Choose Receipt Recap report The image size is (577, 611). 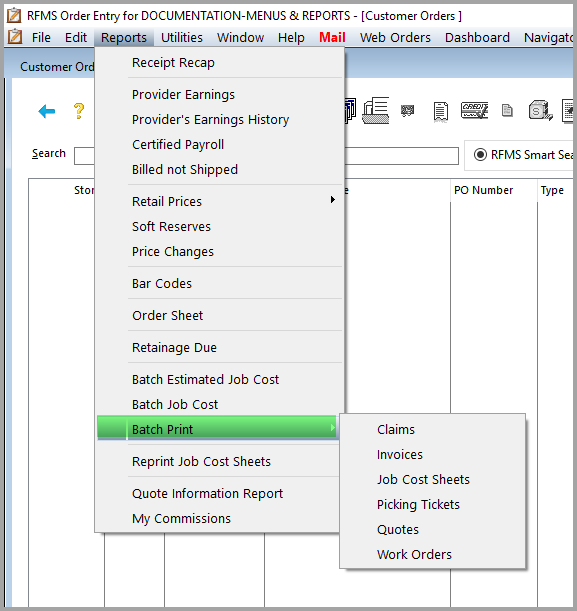(220, 62)
